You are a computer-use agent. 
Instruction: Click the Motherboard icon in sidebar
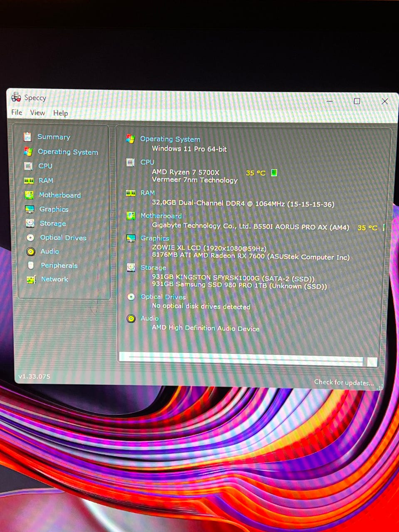[29, 195]
